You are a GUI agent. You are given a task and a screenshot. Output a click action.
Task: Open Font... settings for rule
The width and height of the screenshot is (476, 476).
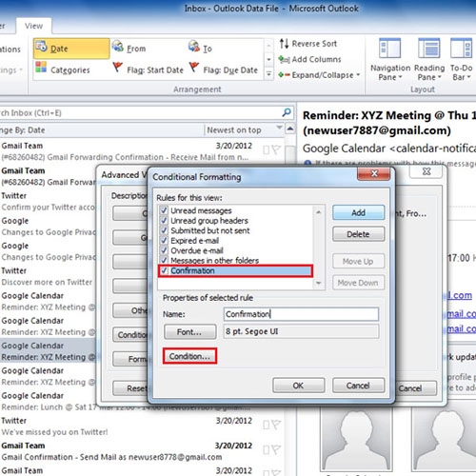[x=189, y=332]
